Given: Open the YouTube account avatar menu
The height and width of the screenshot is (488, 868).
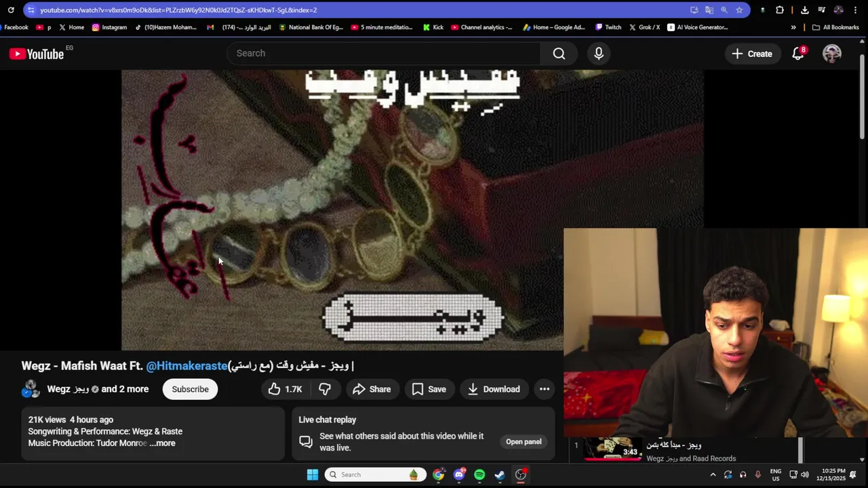Looking at the screenshot, I should click(832, 54).
